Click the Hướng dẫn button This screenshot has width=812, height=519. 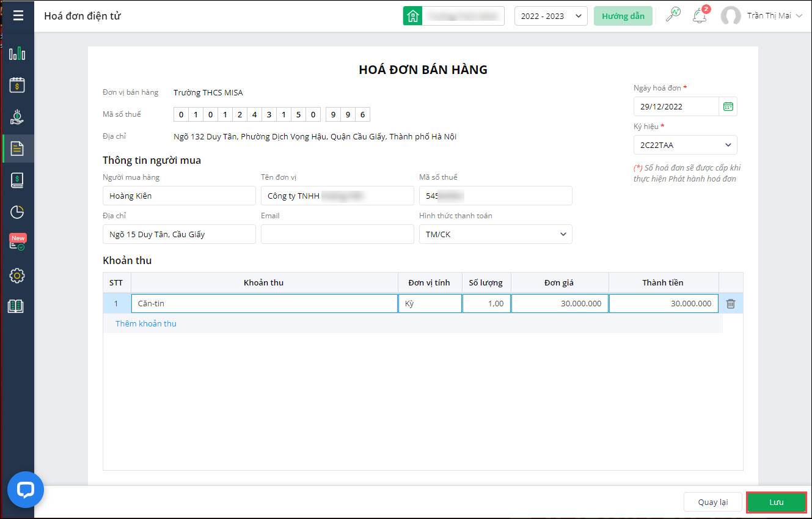pos(623,16)
